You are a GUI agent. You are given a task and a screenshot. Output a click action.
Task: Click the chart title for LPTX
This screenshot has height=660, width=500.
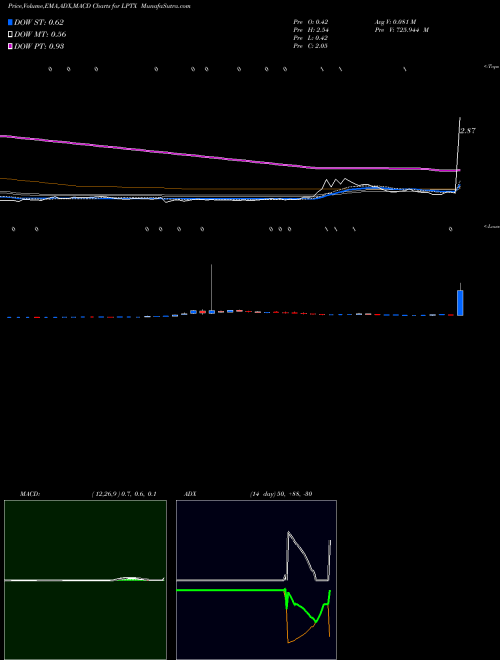tap(99, 6)
